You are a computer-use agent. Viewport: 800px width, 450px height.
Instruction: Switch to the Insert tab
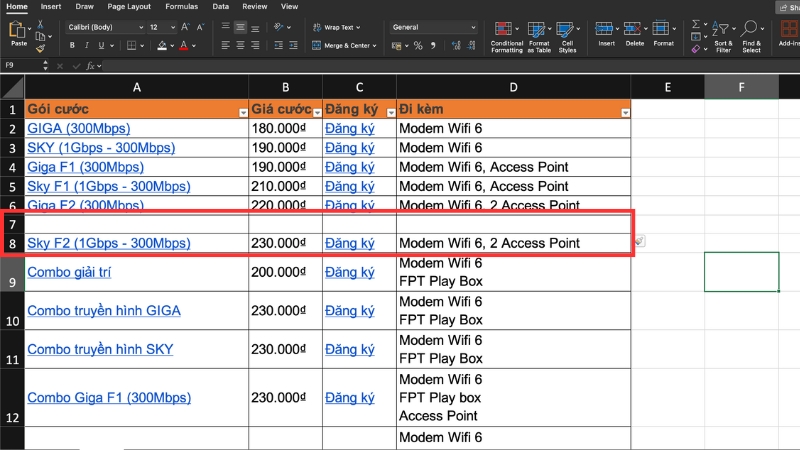(49, 6)
